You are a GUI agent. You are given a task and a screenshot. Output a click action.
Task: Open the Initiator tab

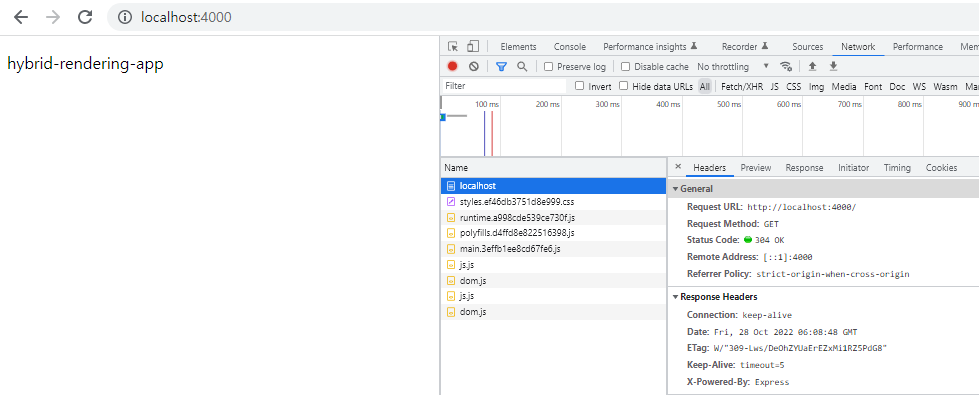click(x=854, y=168)
